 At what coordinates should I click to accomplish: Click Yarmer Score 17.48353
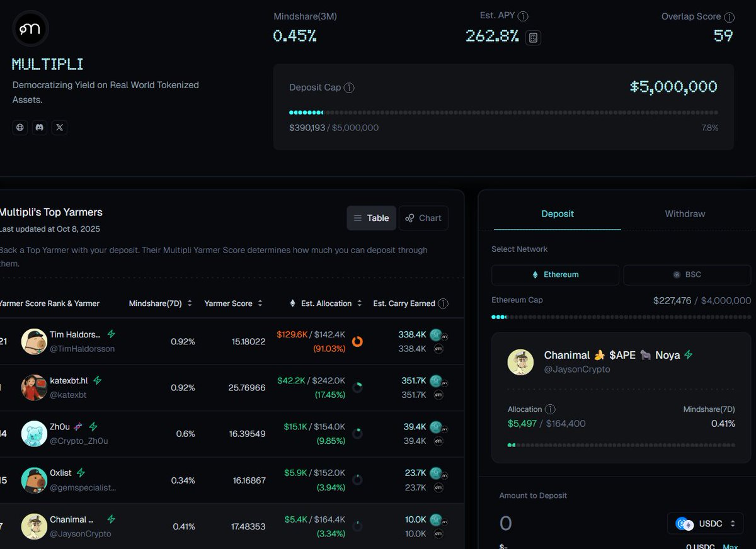[247, 526]
